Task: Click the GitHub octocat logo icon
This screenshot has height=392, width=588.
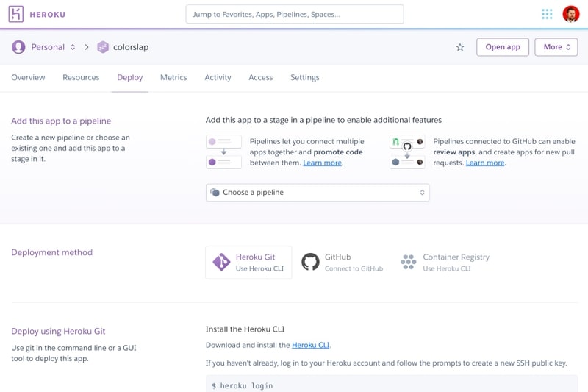Action: 310,262
